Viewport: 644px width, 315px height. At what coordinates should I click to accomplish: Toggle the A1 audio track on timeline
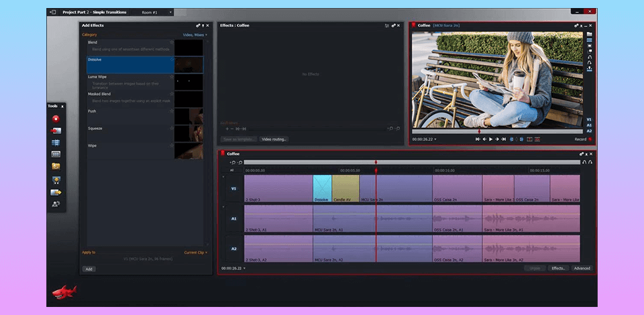point(232,218)
